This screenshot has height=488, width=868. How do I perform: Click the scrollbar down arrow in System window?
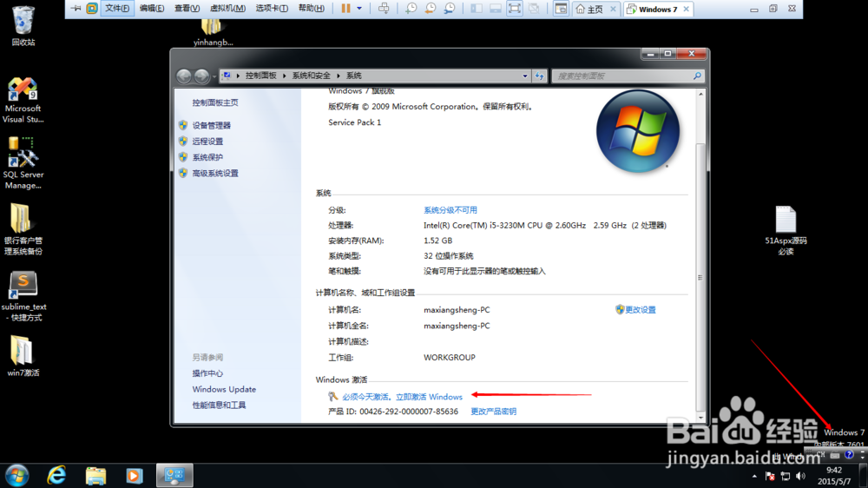click(700, 419)
